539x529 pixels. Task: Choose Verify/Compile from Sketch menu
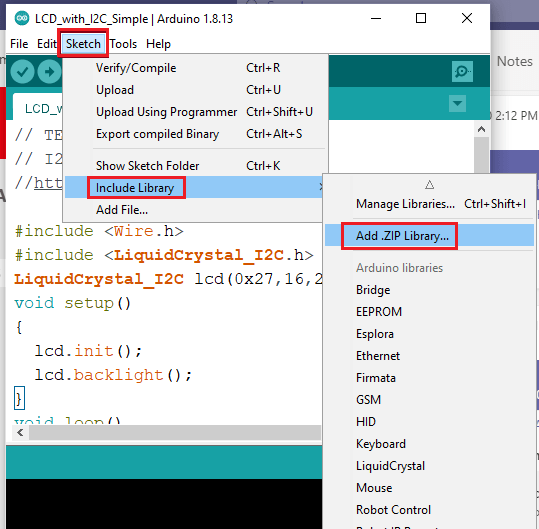coord(195,68)
